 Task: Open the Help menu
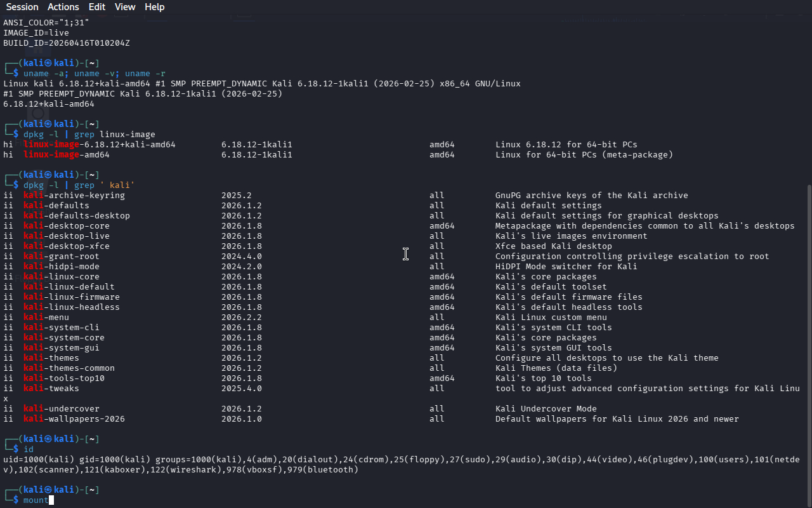[154, 7]
